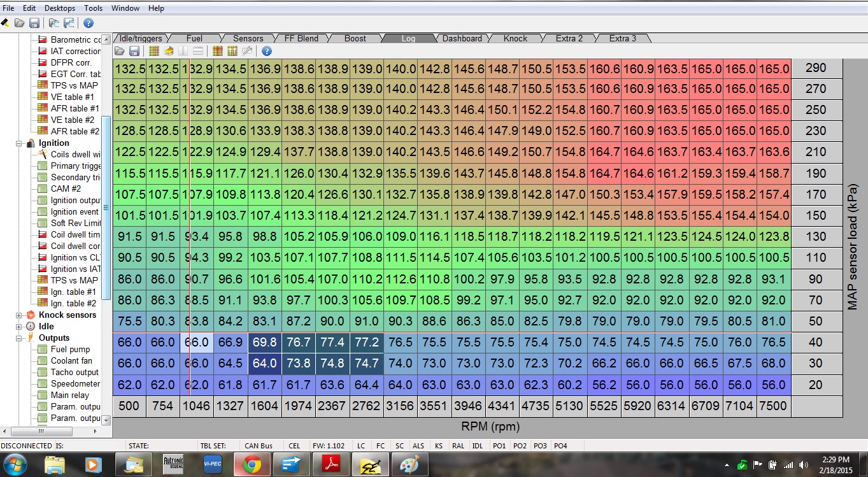Click the wrench table settings icon
The height and width of the screenshot is (477, 868).
248,51
